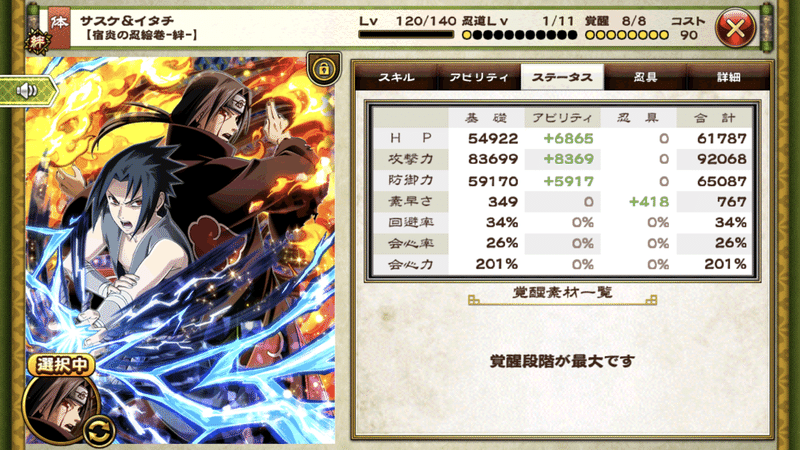This screenshot has height=450, width=800.
Task: Click the speaker voice icon
Action: pos(27,91)
